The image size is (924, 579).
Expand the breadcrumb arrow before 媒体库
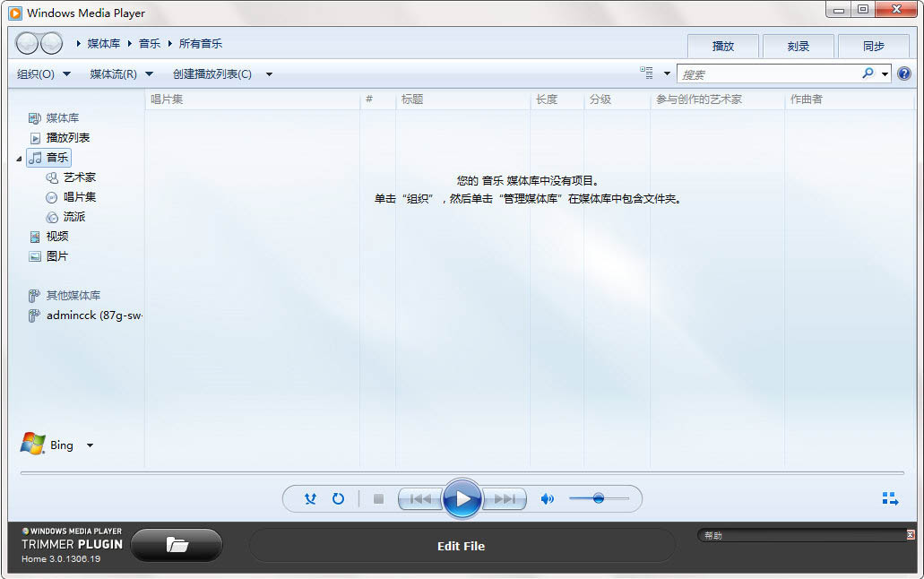(78, 44)
